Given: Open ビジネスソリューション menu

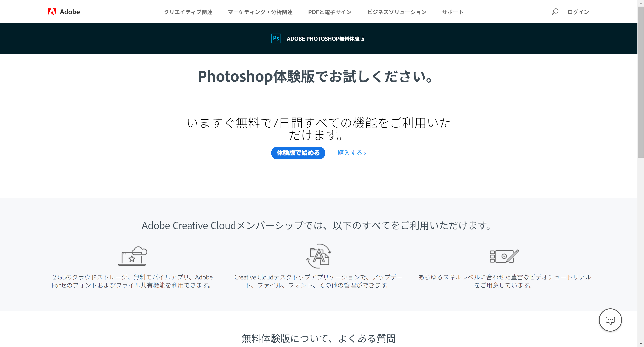Looking at the screenshot, I should [x=397, y=12].
